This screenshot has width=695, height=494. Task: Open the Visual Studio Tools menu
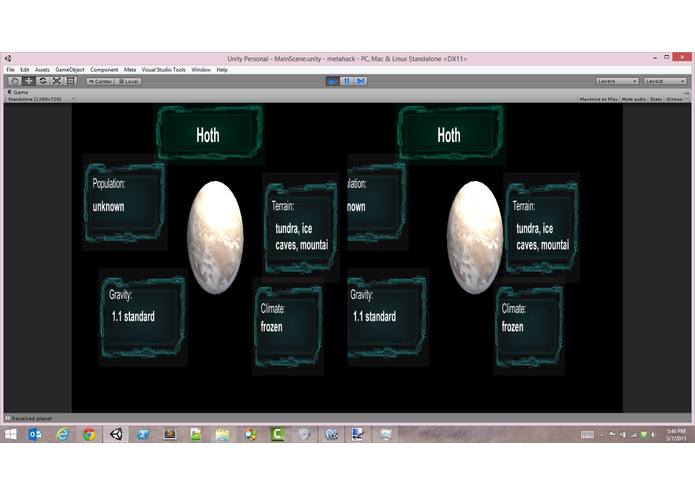click(x=164, y=70)
